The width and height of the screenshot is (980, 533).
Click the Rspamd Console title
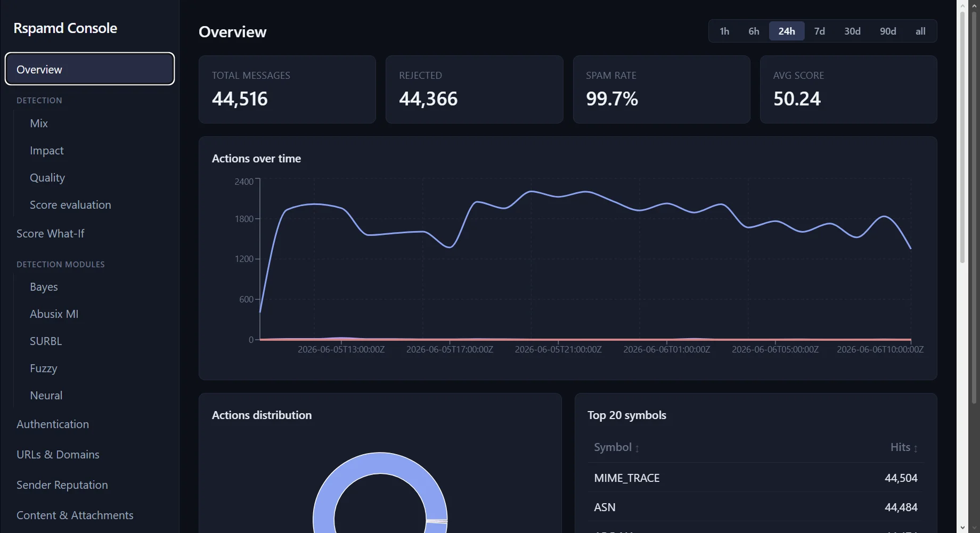65,28
